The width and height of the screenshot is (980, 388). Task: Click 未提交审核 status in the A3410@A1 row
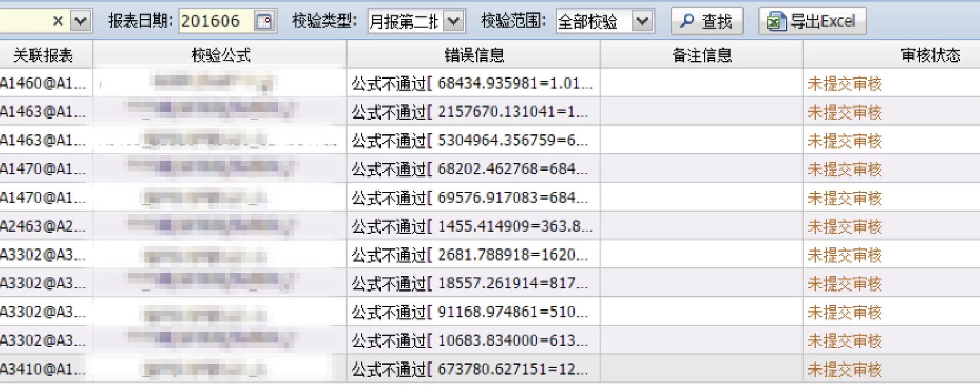pos(844,370)
